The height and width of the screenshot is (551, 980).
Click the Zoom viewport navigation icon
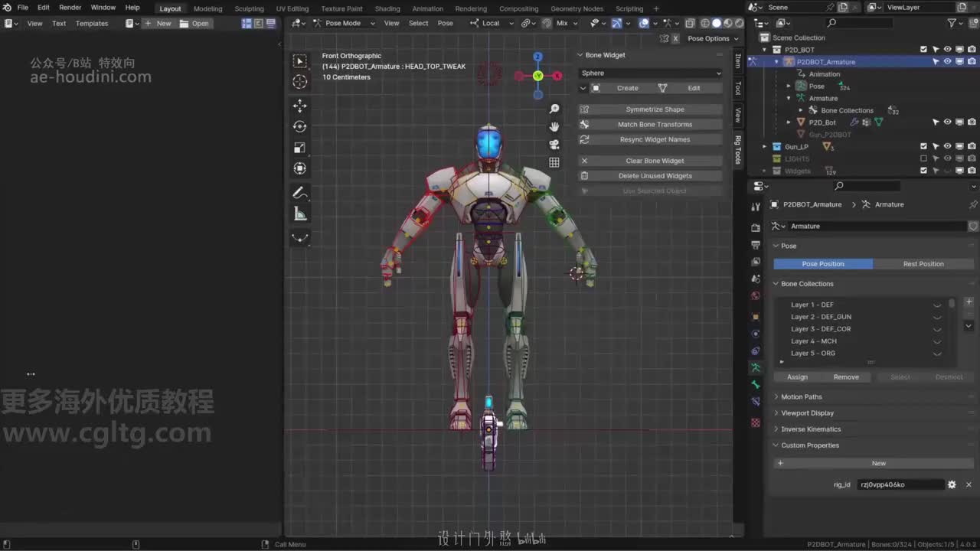click(554, 109)
